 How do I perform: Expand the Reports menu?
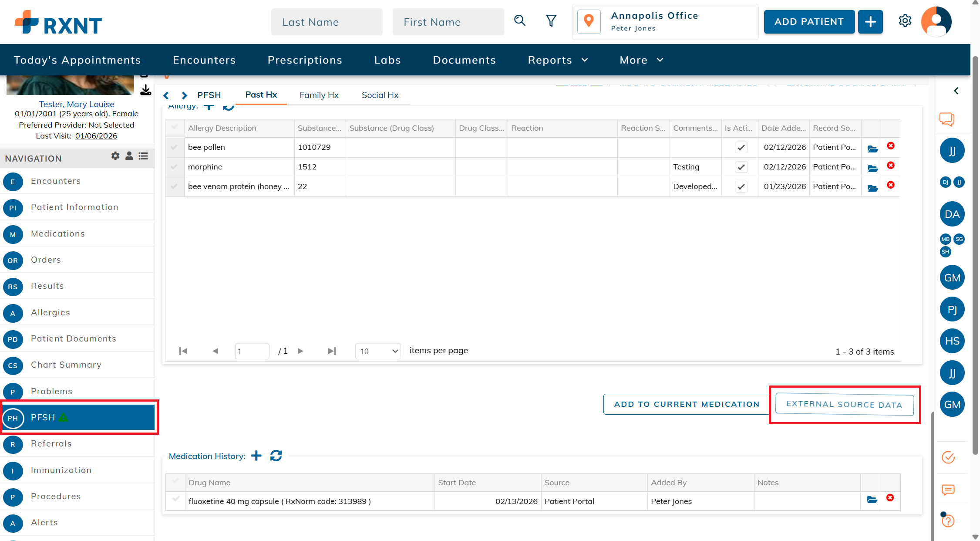click(558, 60)
